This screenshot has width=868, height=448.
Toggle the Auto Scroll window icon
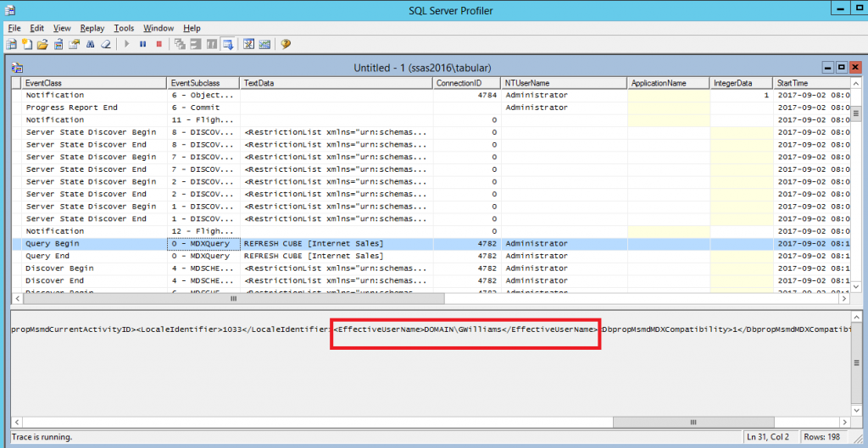[x=227, y=44]
